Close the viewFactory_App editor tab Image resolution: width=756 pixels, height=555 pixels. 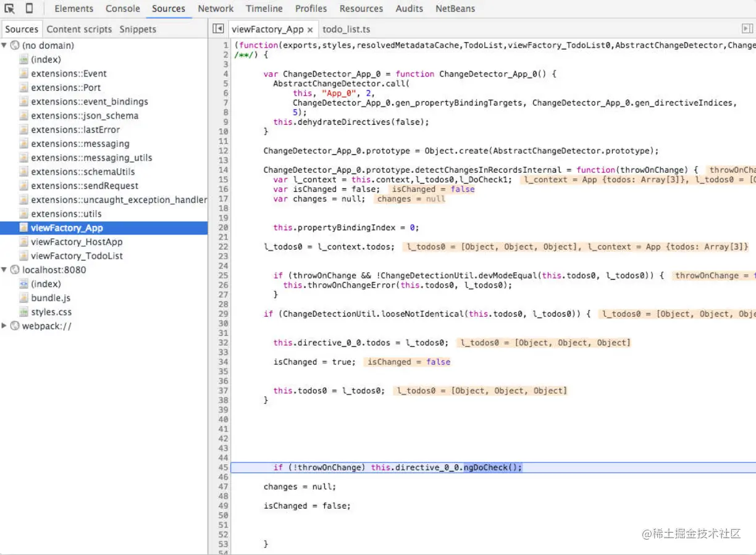coord(310,30)
